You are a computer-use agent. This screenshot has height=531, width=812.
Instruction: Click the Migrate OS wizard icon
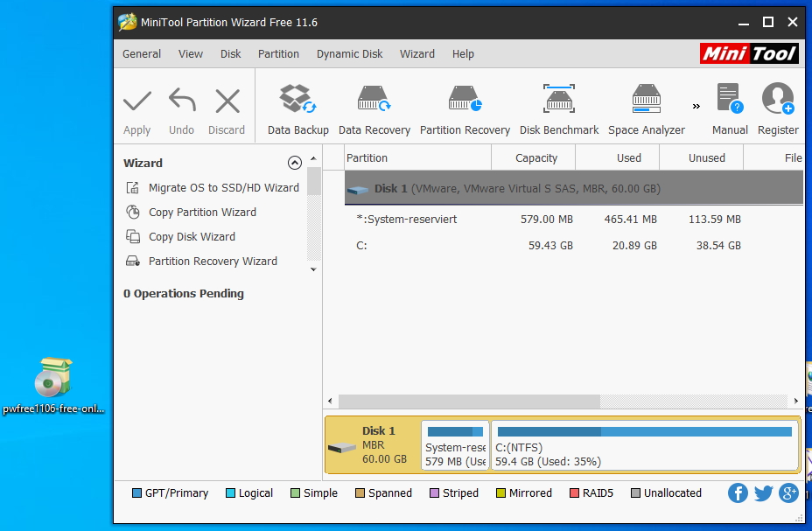133,187
